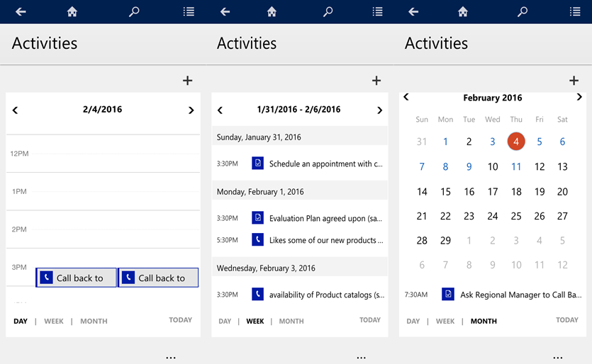
Task: Switch to MONTH tab in week view panel
Action: click(x=291, y=321)
